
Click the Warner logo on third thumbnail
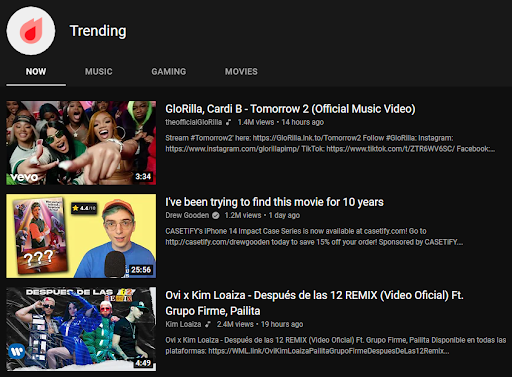pos(17,351)
